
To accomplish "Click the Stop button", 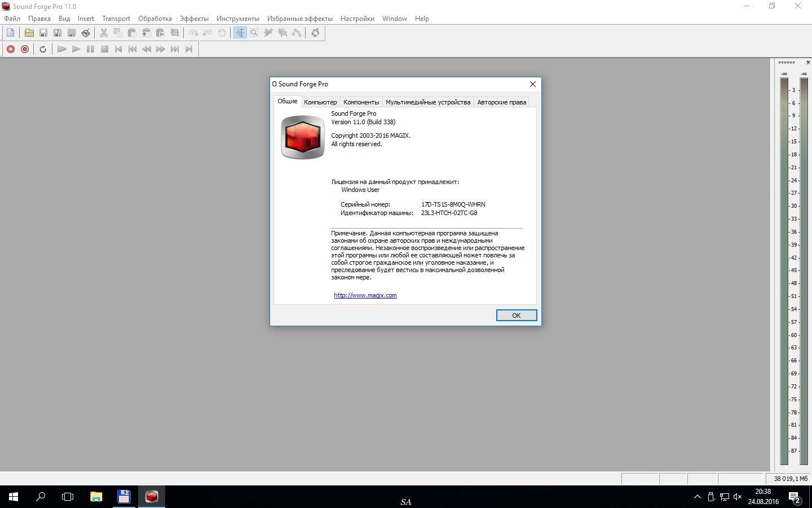I will (x=104, y=49).
